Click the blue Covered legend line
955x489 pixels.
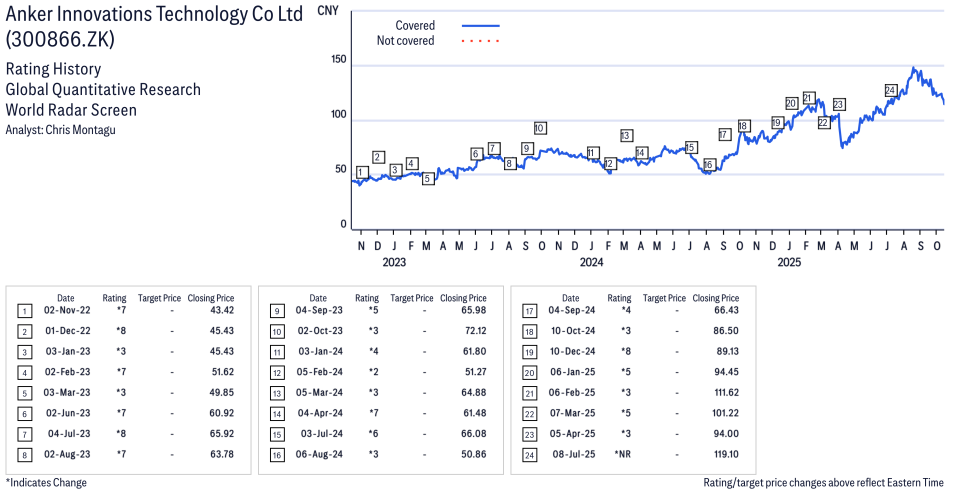tap(480, 25)
